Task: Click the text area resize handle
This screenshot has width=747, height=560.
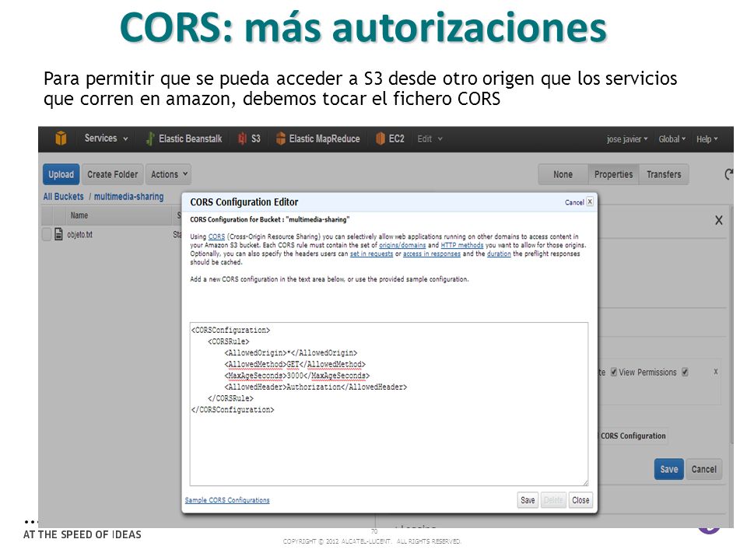Action: coord(585,482)
